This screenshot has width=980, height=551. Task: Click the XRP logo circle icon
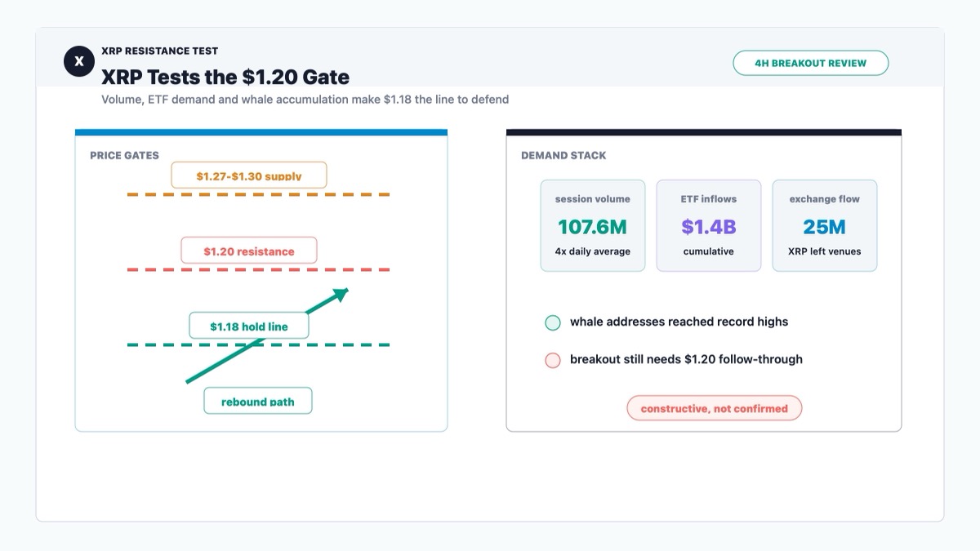click(x=79, y=61)
